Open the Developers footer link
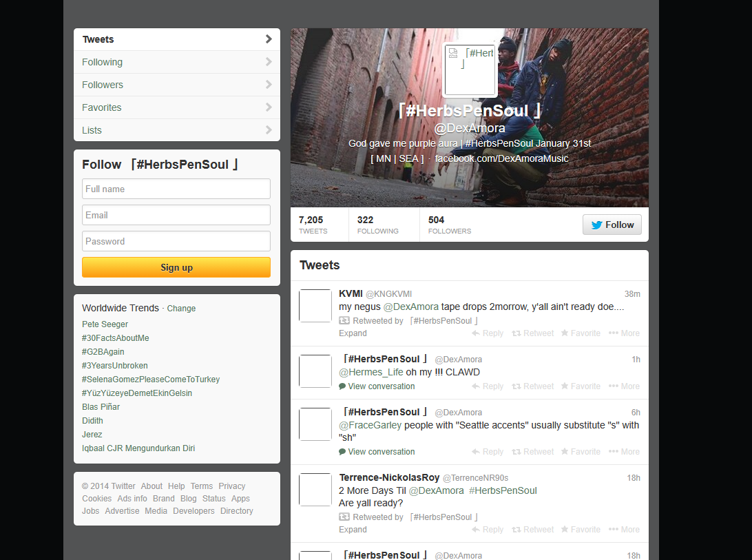This screenshot has height=560, width=752. [x=194, y=511]
